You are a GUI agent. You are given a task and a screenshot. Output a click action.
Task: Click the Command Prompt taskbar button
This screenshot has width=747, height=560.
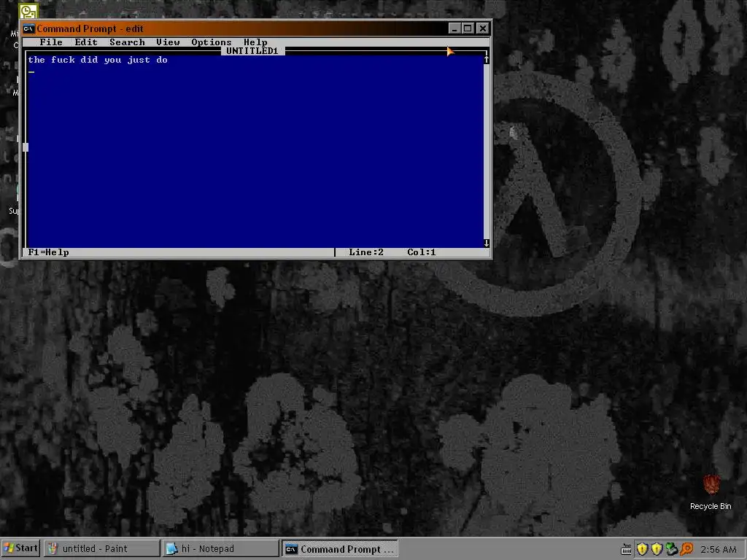(x=340, y=548)
